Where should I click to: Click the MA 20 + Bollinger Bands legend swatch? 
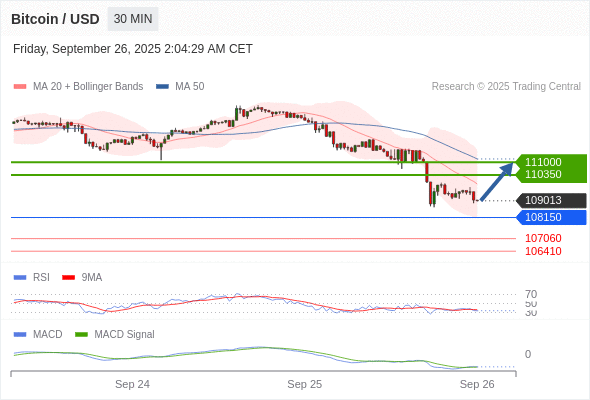(x=20, y=87)
